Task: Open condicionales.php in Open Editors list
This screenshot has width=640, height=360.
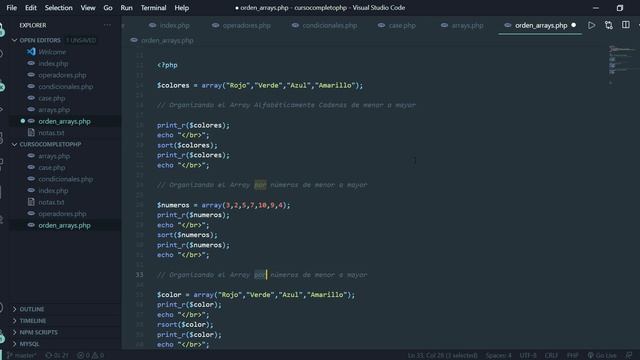Action: pyautogui.click(x=65, y=87)
